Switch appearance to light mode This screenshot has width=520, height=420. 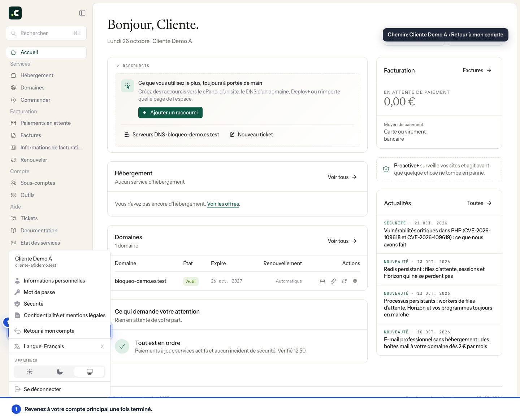coord(30,372)
